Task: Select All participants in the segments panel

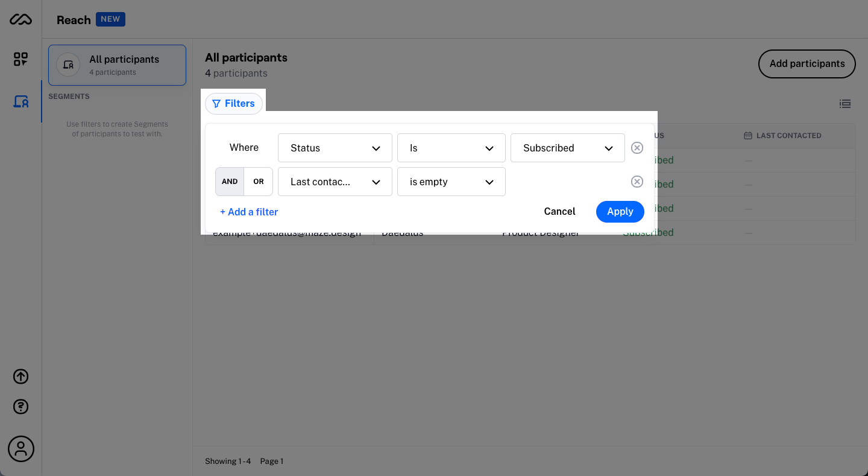Action: coord(117,65)
